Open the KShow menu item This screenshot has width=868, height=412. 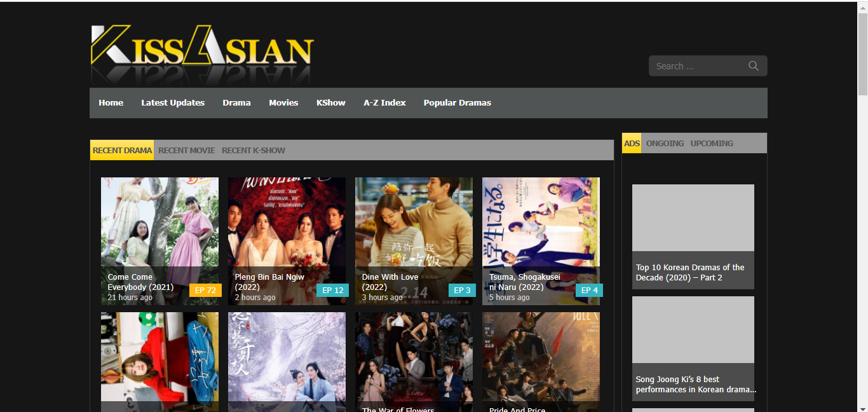click(331, 102)
